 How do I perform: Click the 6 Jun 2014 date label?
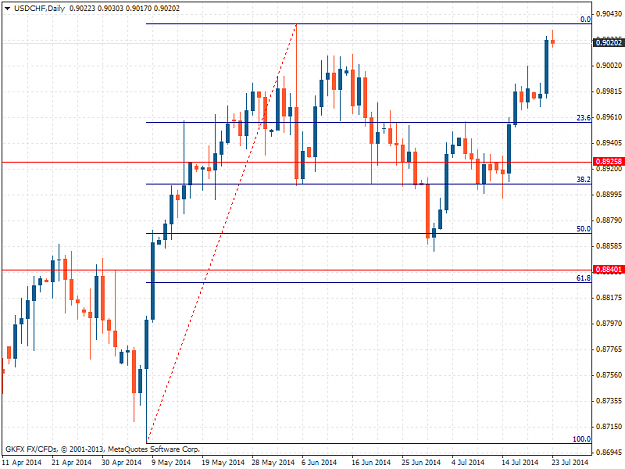click(x=319, y=462)
